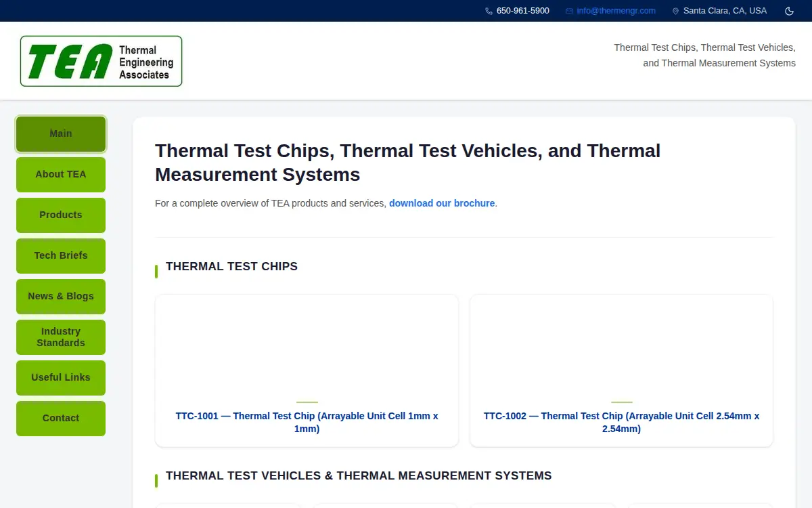Click the location pin icon

675,11
